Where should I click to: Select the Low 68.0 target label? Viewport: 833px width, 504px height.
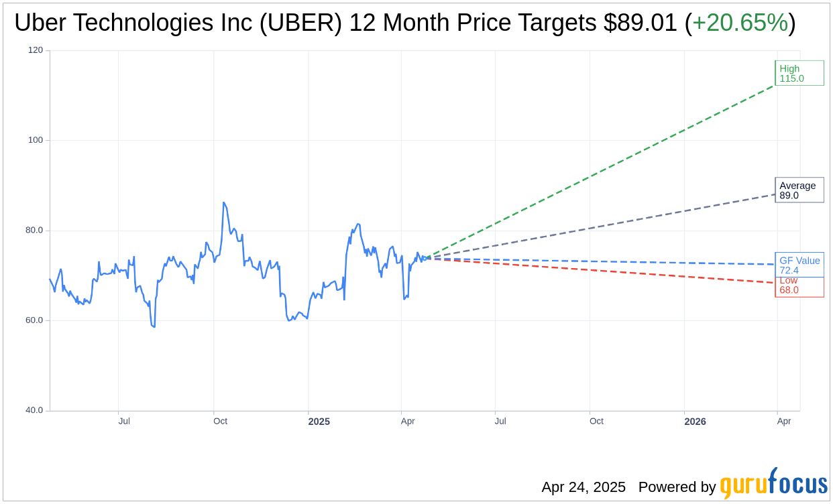799,288
